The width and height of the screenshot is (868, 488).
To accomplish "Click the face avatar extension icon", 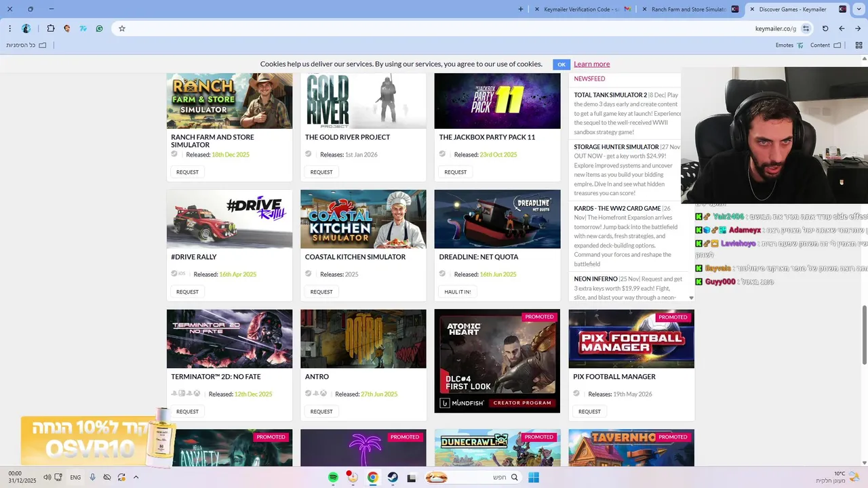I will click(x=67, y=28).
